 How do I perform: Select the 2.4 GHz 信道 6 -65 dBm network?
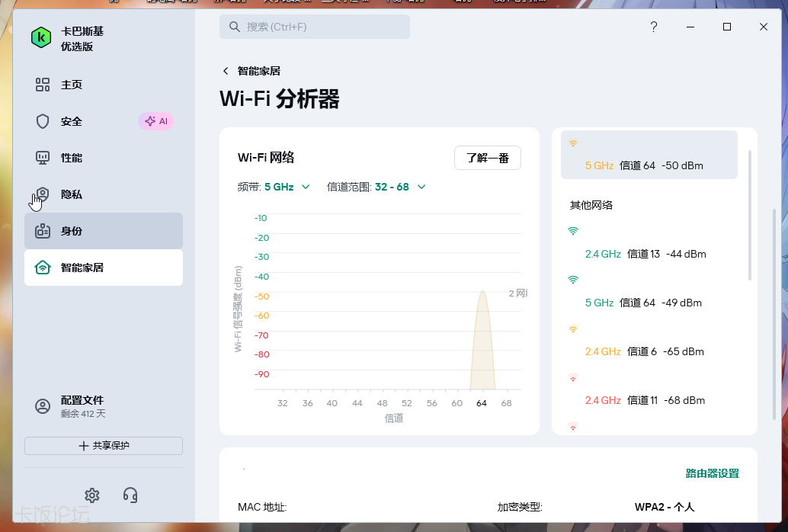[x=649, y=341]
